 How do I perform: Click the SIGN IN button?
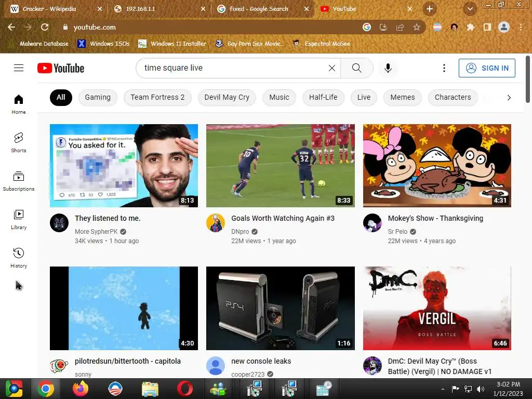tap(486, 68)
